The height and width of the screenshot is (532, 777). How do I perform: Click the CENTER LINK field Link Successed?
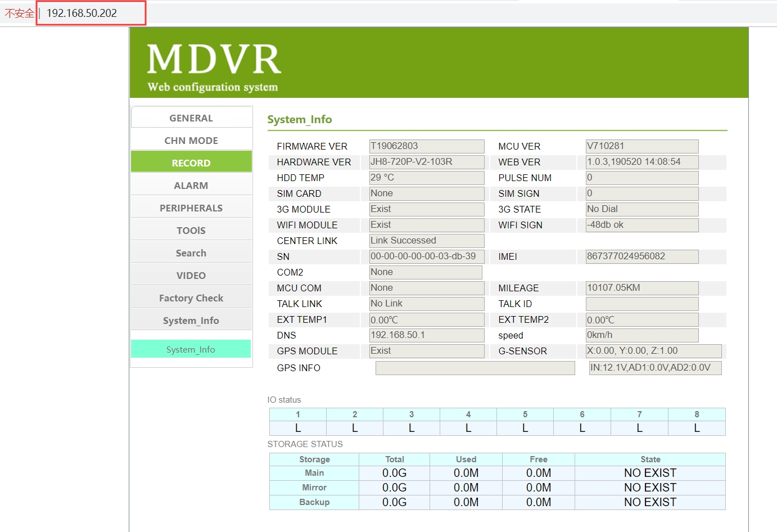pos(427,241)
